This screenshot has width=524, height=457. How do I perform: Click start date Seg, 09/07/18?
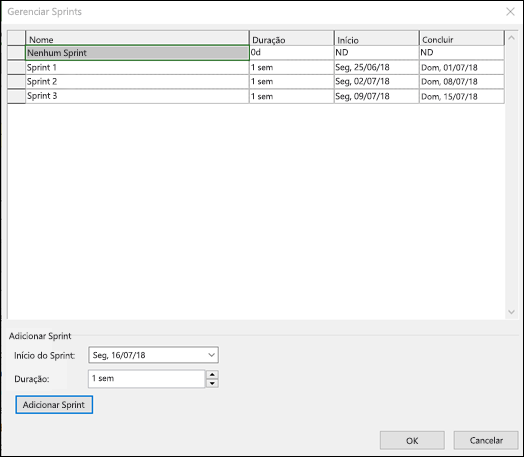377,96
